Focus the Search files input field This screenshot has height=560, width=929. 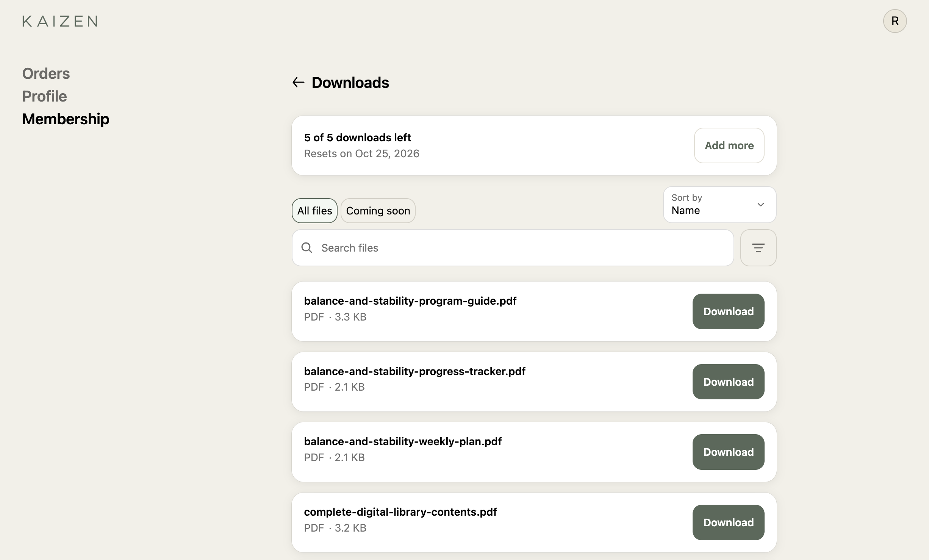coord(513,248)
